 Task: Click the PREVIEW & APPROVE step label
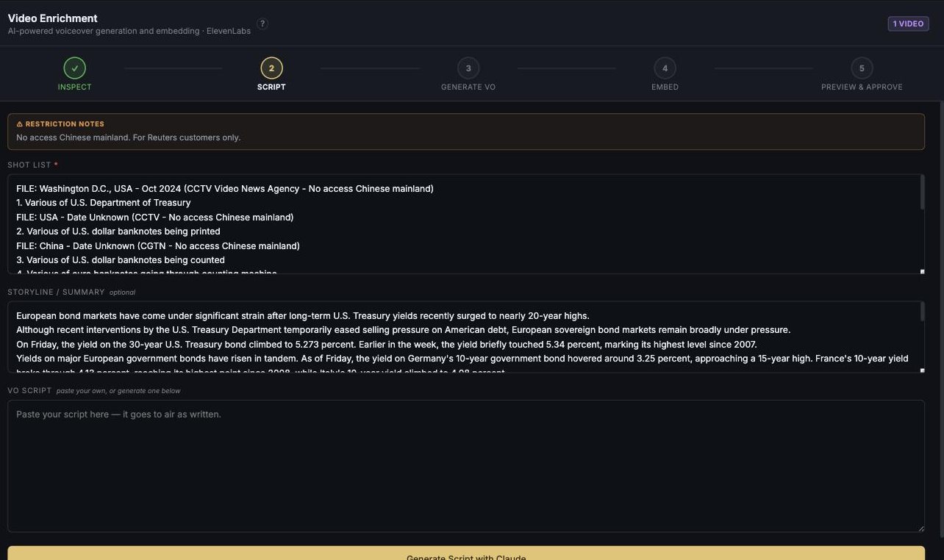coord(862,87)
